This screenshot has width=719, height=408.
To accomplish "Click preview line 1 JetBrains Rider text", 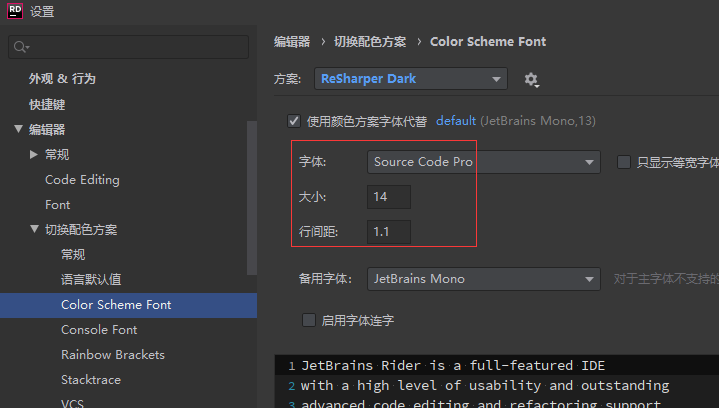I will tap(453, 365).
